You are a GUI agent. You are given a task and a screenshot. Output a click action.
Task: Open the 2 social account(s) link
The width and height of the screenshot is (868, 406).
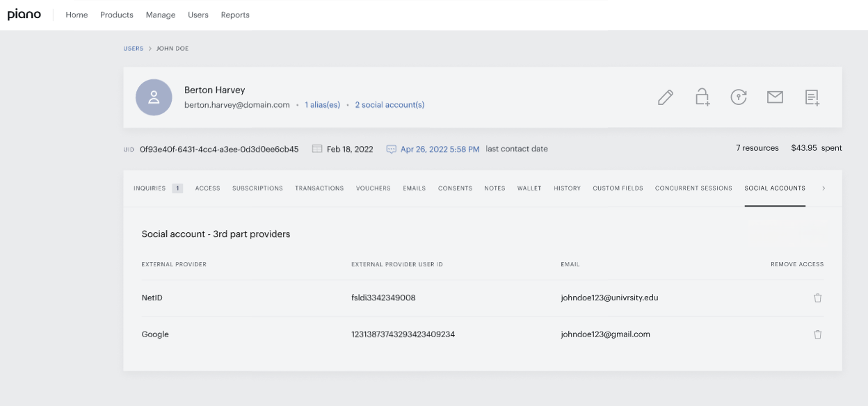pos(389,105)
